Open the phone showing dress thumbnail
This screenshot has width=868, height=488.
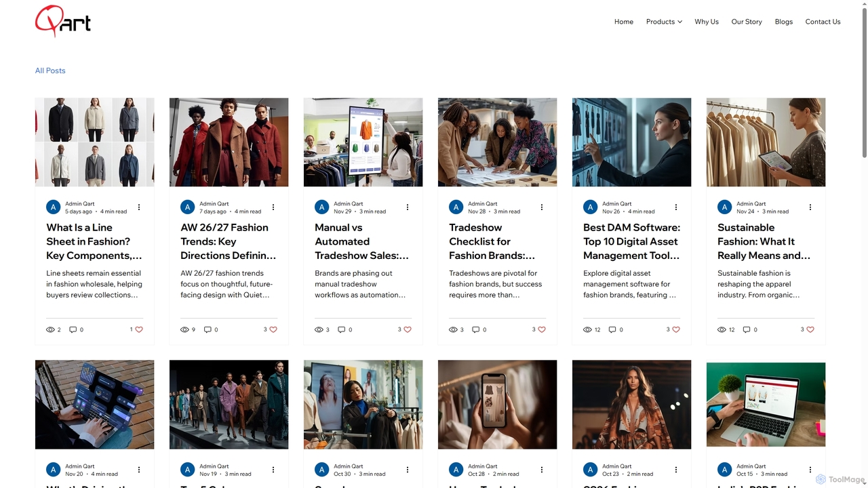pos(498,405)
